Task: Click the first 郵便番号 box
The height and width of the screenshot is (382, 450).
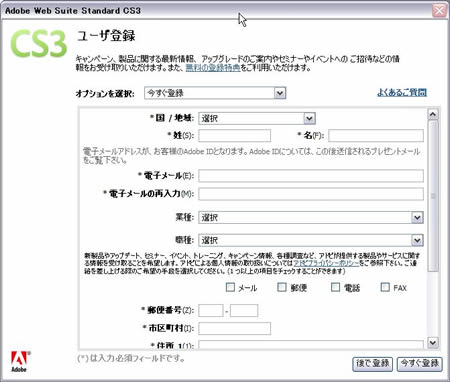Action: pos(211,311)
